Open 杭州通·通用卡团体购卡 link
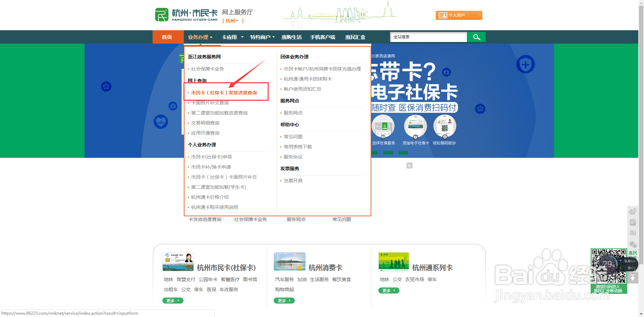This screenshot has height=317, width=644. [308, 79]
